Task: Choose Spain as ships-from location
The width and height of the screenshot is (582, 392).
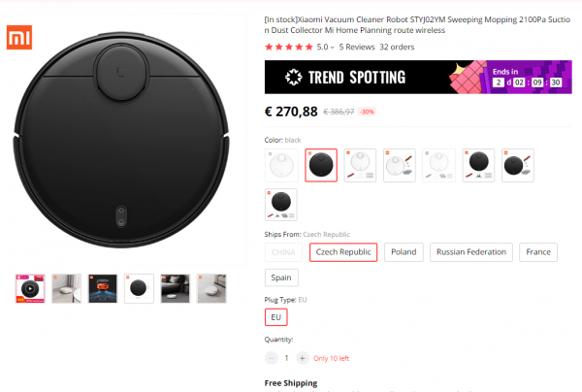Action: coord(281,278)
